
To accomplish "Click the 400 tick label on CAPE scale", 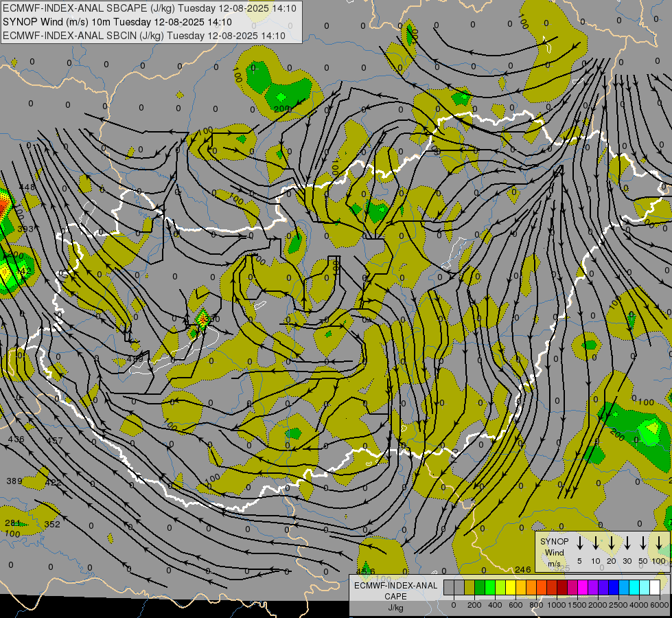I will click(x=495, y=605).
